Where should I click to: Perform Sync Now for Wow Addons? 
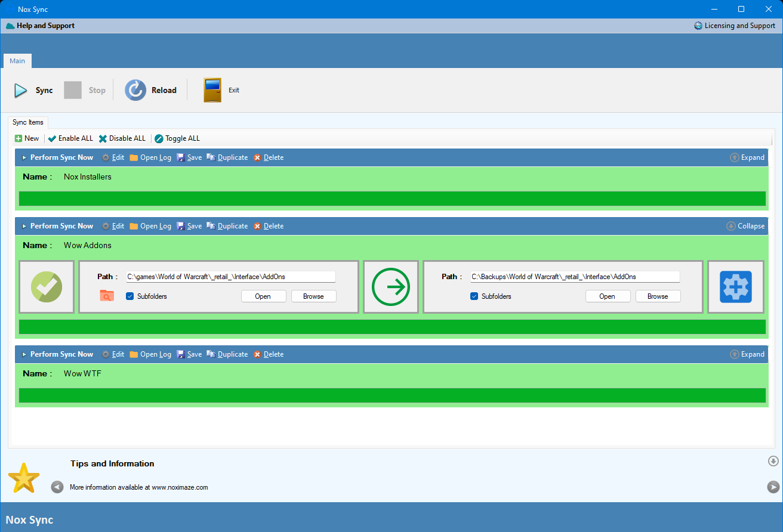click(x=57, y=226)
